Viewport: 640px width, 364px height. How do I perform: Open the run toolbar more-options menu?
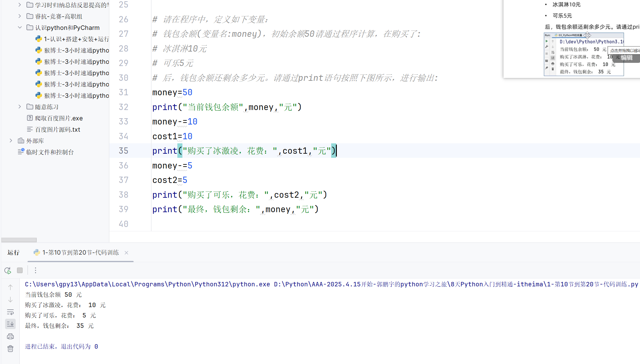[x=36, y=270]
